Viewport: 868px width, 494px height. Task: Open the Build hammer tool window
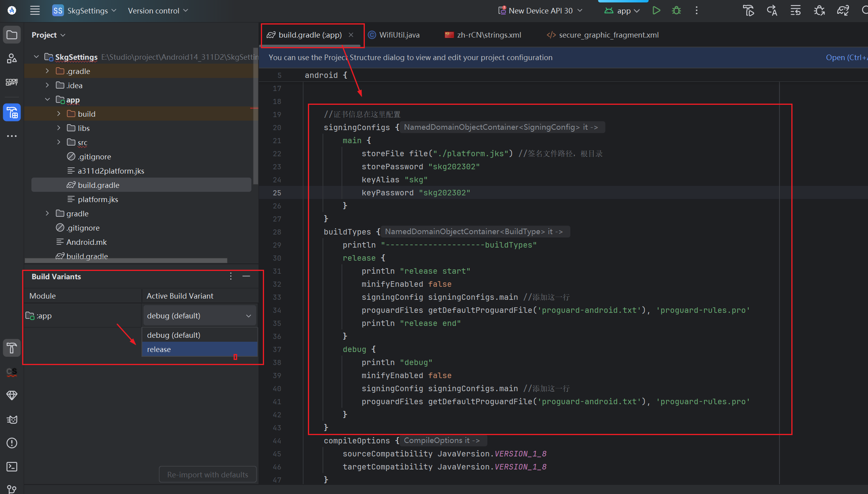pyautogui.click(x=12, y=348)
